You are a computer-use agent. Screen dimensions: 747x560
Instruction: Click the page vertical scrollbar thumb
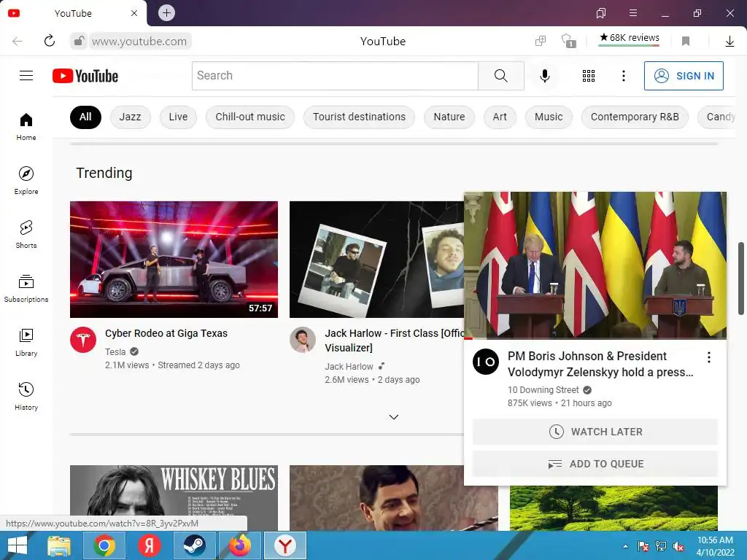pyautogui.click(x=741, y=279)
